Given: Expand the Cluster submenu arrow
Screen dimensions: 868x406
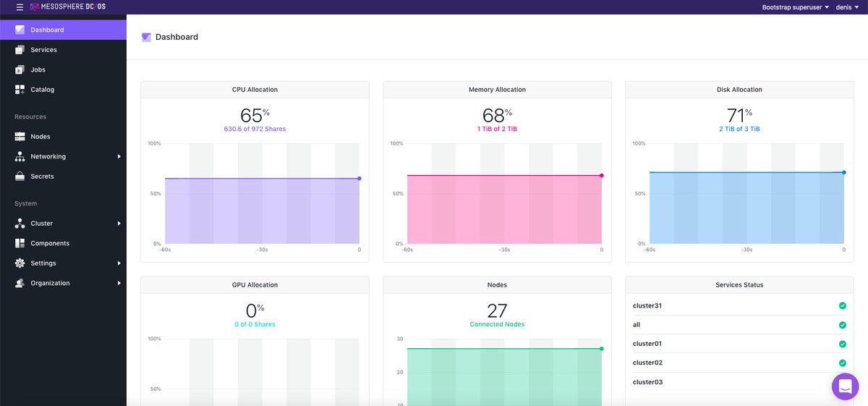Looking at the screenshot, I should coord(119,224).
